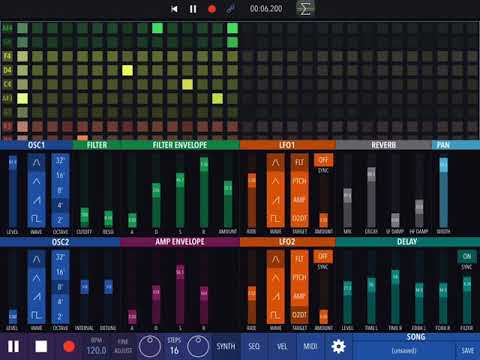Pause using the top bar pause icon
The image size is (480, 360).
pos(193,9)
